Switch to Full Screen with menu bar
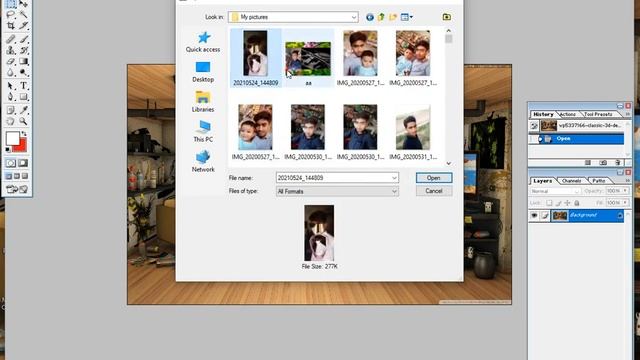 click(17, 176)
